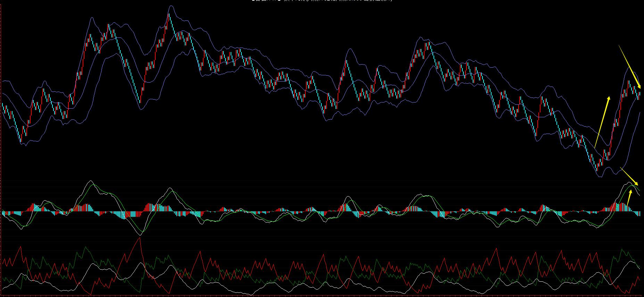This screenshot has height=297, width=644.
Task: Click the red time axis along the bottom edge
Action: (322, 296)
